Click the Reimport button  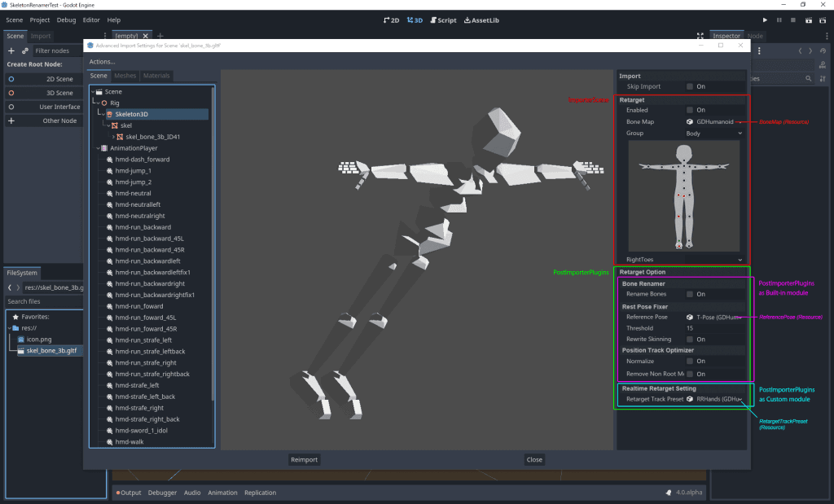pos(304,459)
